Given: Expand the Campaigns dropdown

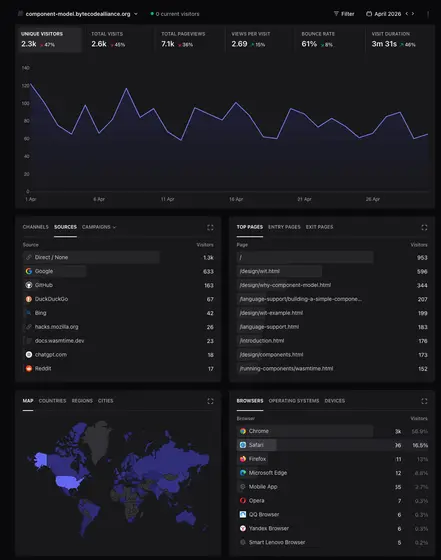Looking at the screenshot, I should [x=99, y=227].
